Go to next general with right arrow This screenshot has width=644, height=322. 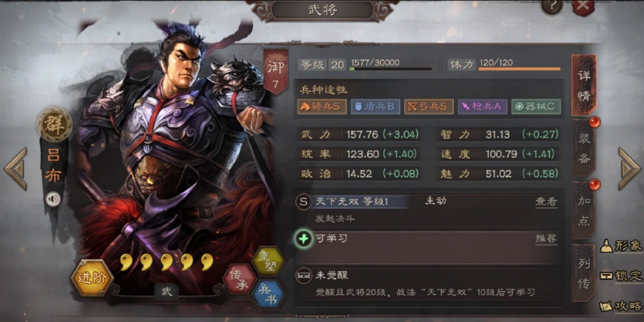(x=630, y=169)
